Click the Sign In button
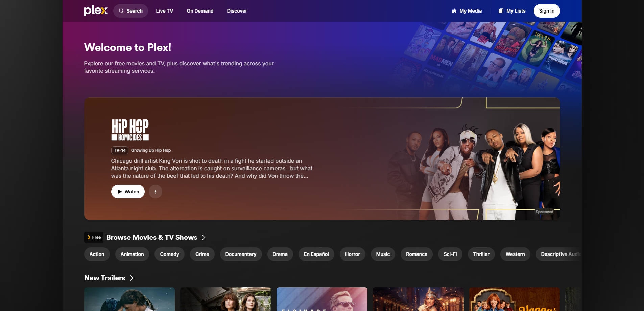This screenshot has width=644, height=311. pyautogui.click(x=547, y=11)
